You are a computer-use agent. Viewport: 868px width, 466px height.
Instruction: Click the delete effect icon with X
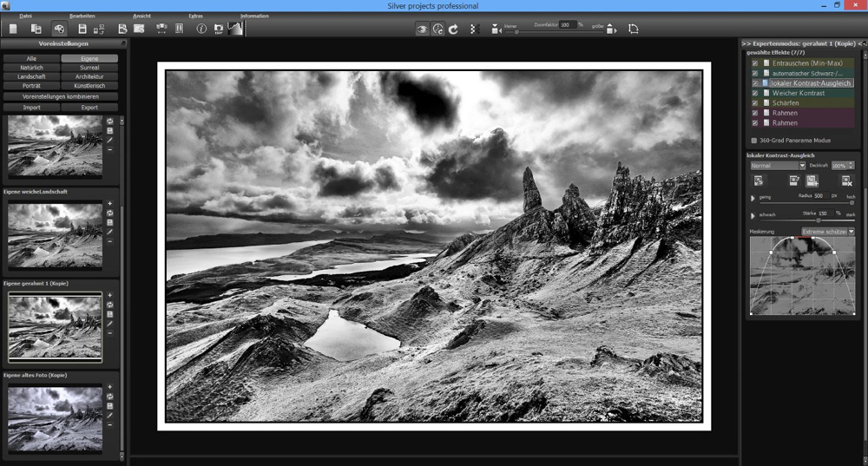pos(846,180)
